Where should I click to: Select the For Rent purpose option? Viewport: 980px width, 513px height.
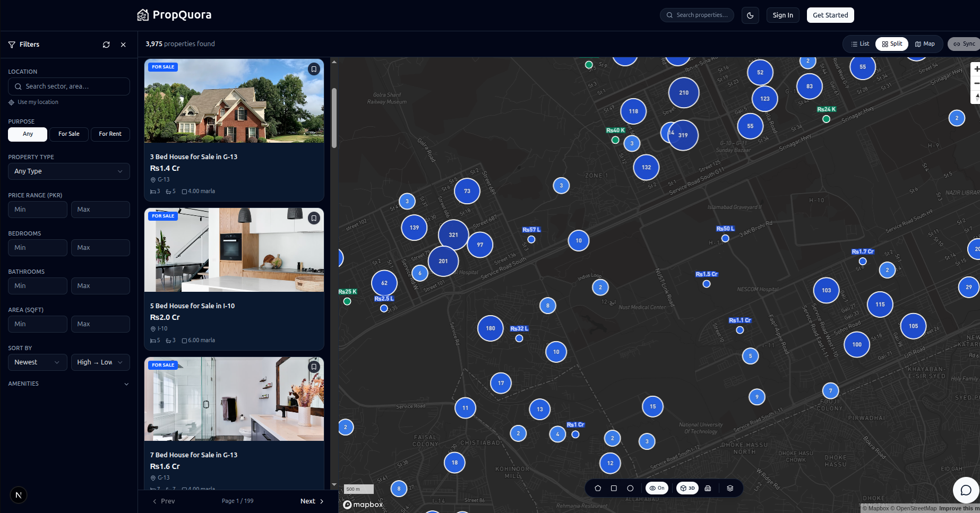pyautogui.click(x=110, y=134)
